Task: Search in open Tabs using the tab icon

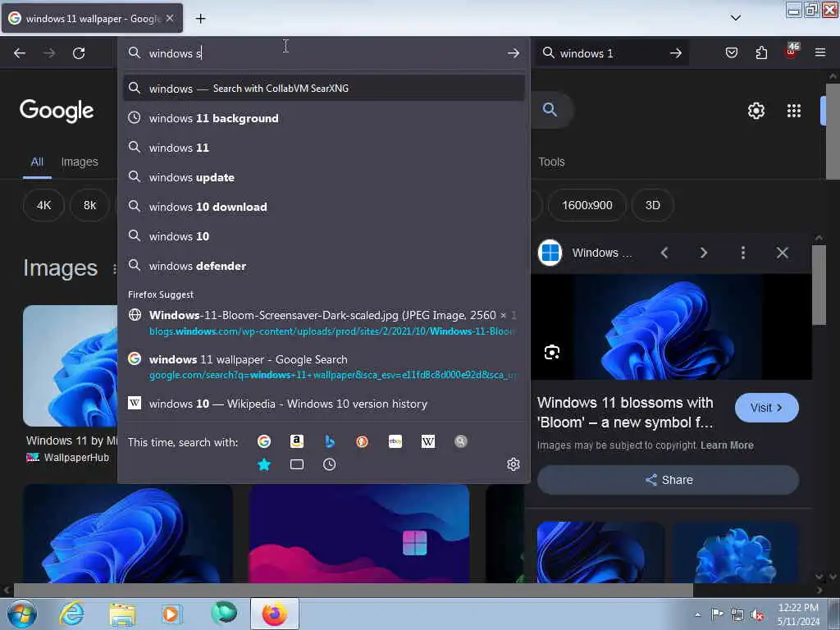Action: tap(297, 464)
